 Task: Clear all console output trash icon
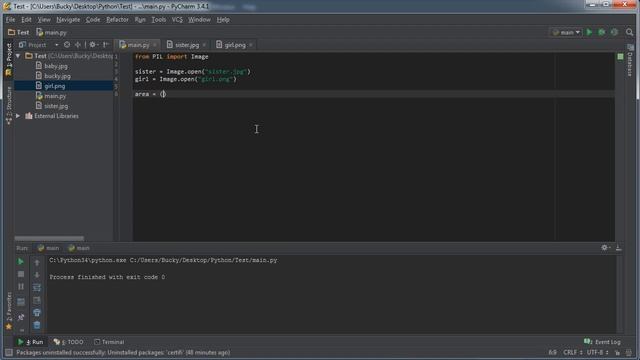pyautogui.click(x=37, y=325)
